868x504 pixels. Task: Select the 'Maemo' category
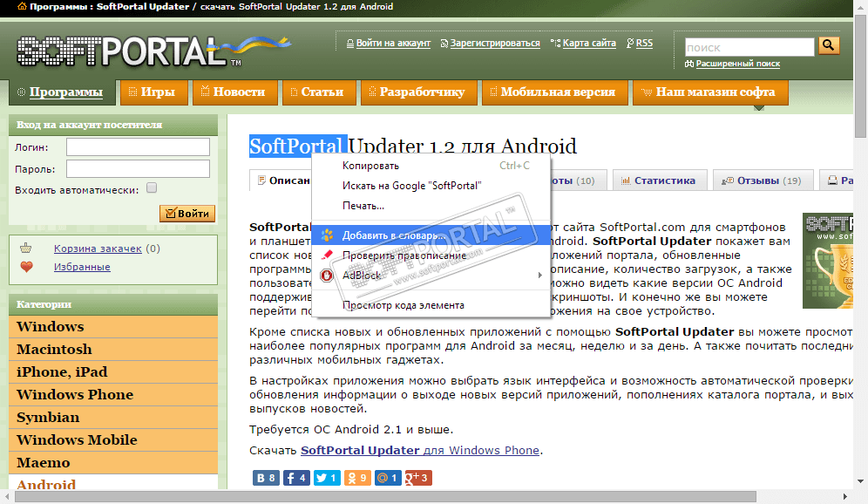113,463
